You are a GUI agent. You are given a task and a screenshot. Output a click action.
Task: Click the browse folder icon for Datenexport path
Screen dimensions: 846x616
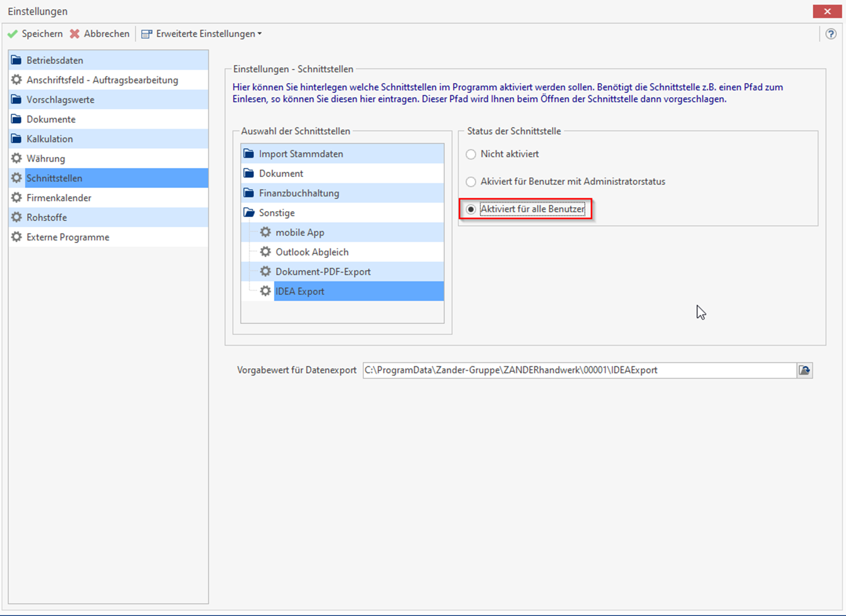[x=805, y=370]
